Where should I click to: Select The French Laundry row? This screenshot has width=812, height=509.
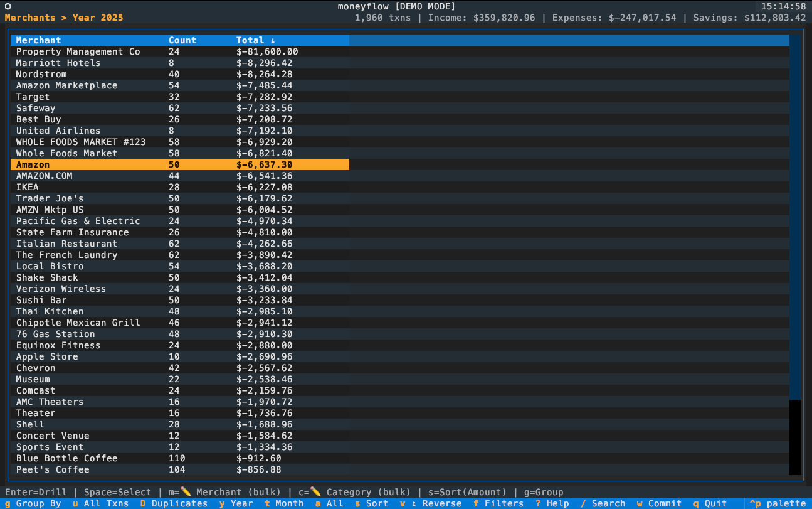tap(180, 255)
